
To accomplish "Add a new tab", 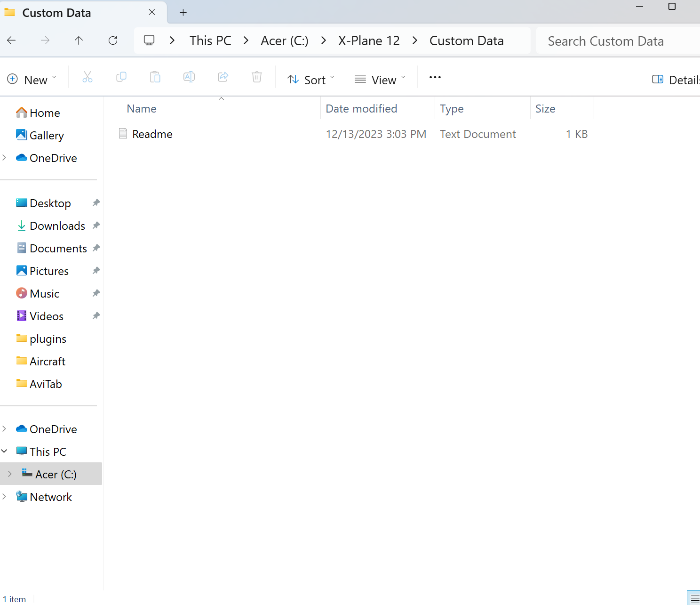I will (x=183, y=13).
